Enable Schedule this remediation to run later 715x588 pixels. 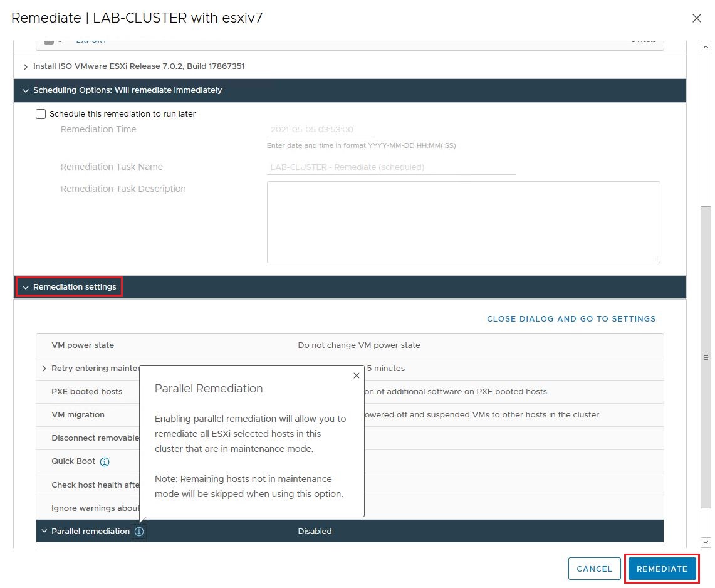point(41,114)
